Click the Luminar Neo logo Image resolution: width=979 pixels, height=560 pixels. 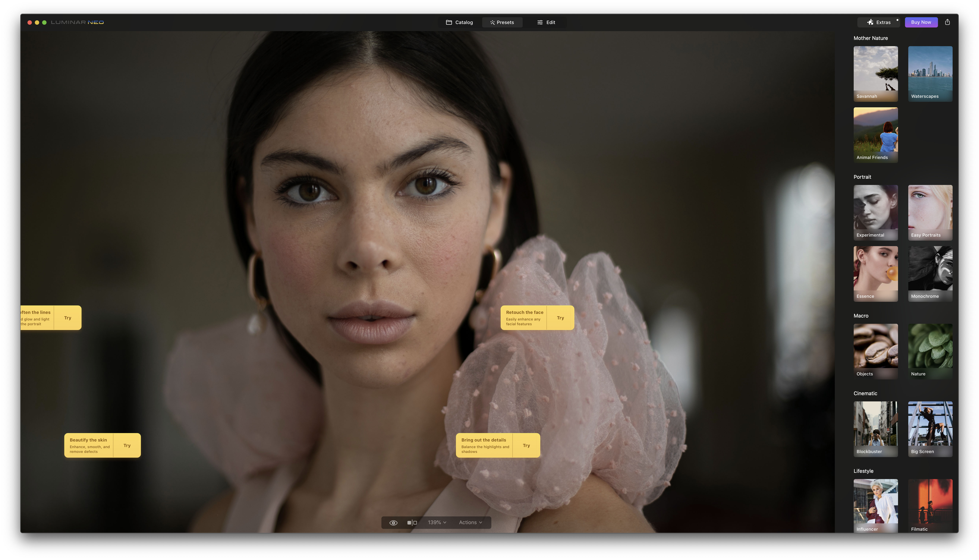pyautogui.click(x=77, y=22)
